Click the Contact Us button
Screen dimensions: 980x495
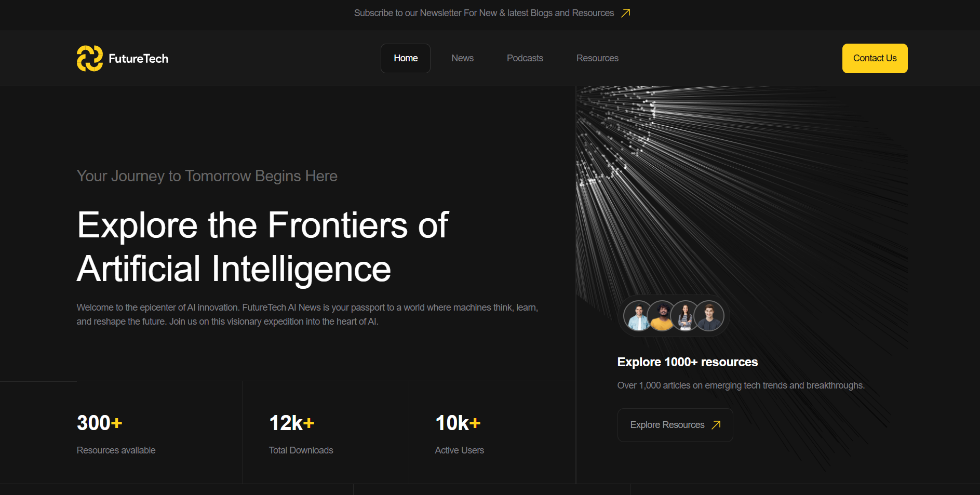click(875, 58)
